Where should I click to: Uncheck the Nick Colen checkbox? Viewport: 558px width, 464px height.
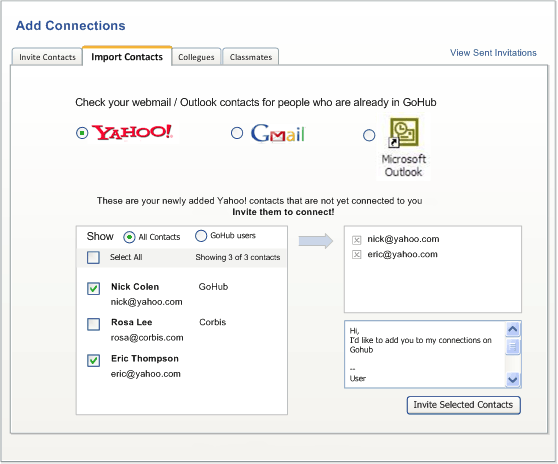click(x=94, y=288)
